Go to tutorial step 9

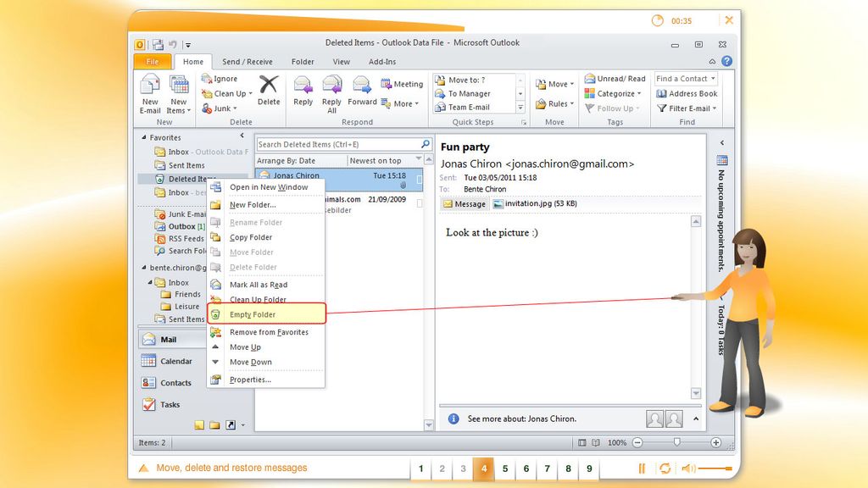tap(589, 469)
